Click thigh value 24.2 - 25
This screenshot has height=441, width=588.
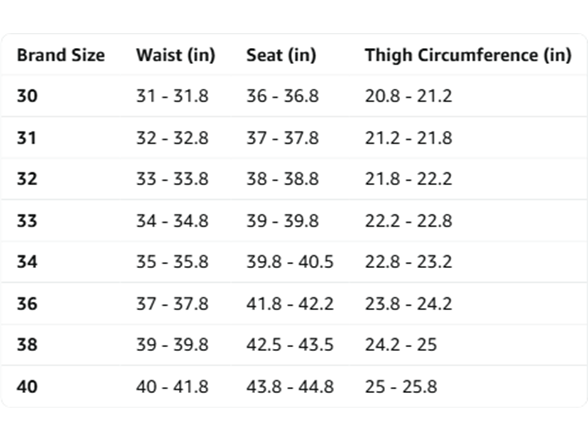click(x=401, y=345)
